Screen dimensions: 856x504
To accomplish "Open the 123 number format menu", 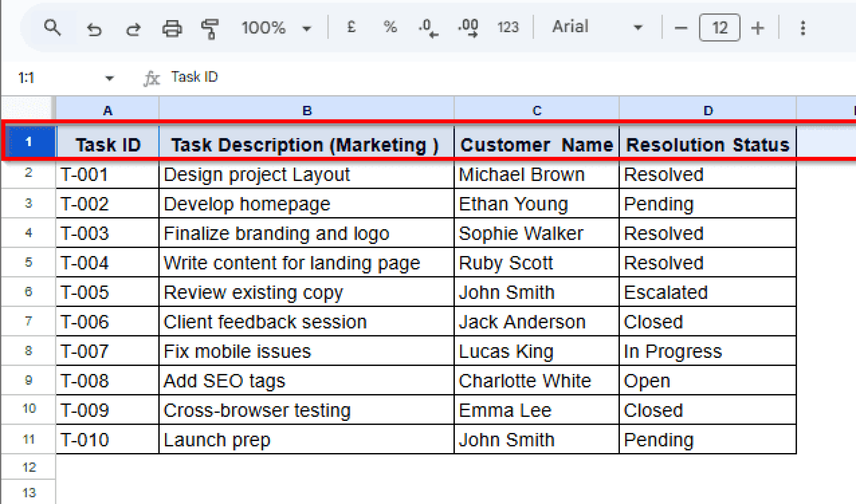I will [507, 28].
